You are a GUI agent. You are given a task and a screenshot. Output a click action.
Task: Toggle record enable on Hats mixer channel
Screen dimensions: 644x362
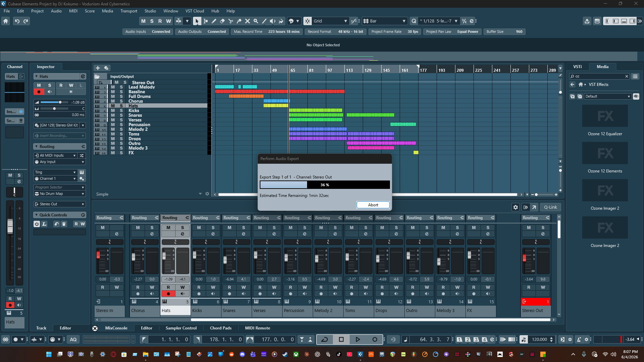point(168,294)
